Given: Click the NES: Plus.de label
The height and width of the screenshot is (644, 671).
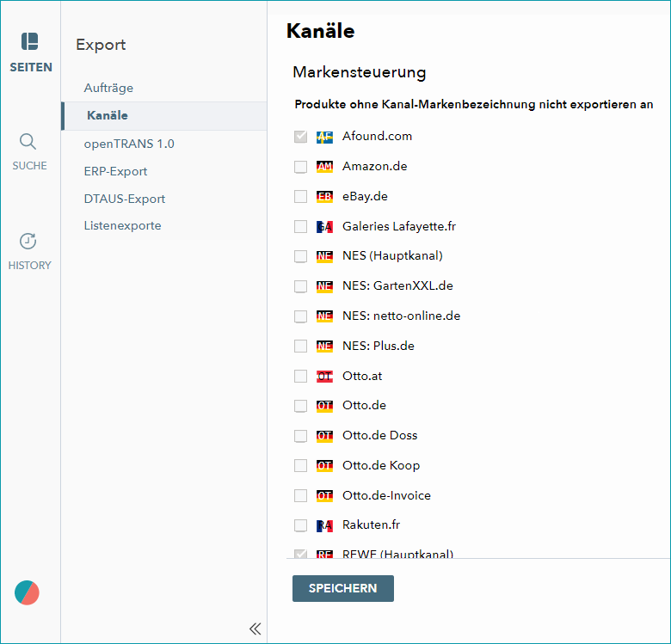Looking at the screenshot, I should coord(379,346).
